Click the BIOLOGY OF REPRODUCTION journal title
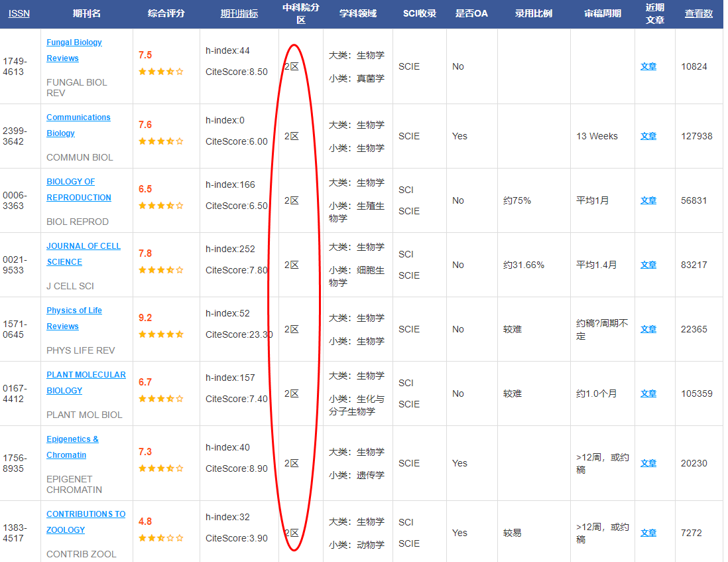The image size is (728, 562). click(x=70, y=182)
